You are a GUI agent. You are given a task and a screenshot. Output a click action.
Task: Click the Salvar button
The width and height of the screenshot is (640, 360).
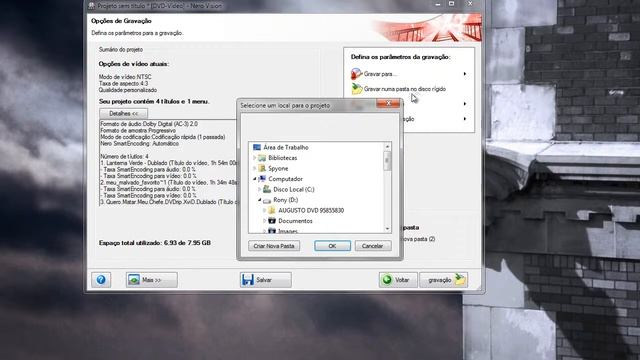(266, 280)
